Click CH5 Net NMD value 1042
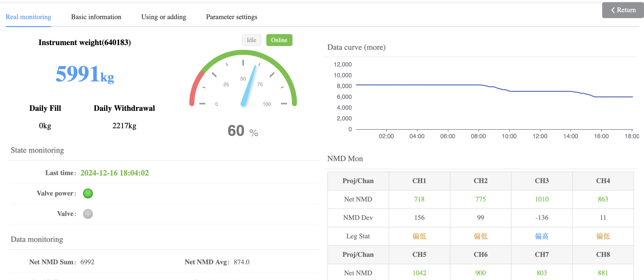The width and height of the screenshot is (644, 280). click(419, 273)
